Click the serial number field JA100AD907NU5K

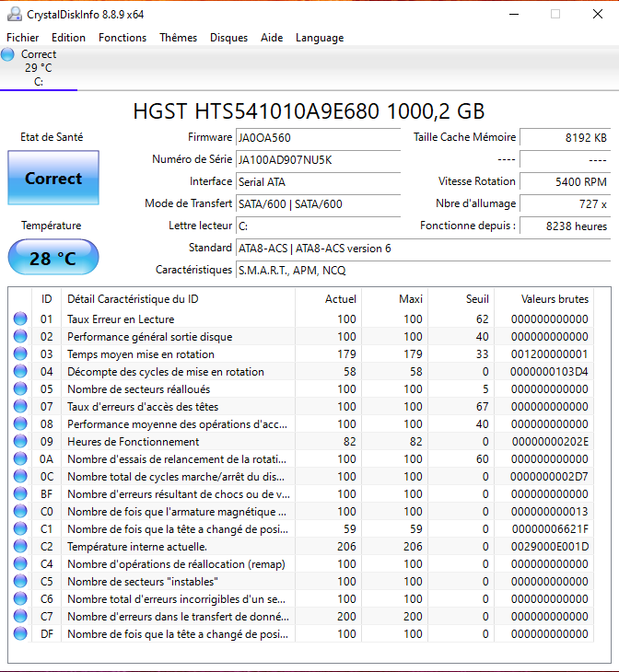click(x=318, y=160)
